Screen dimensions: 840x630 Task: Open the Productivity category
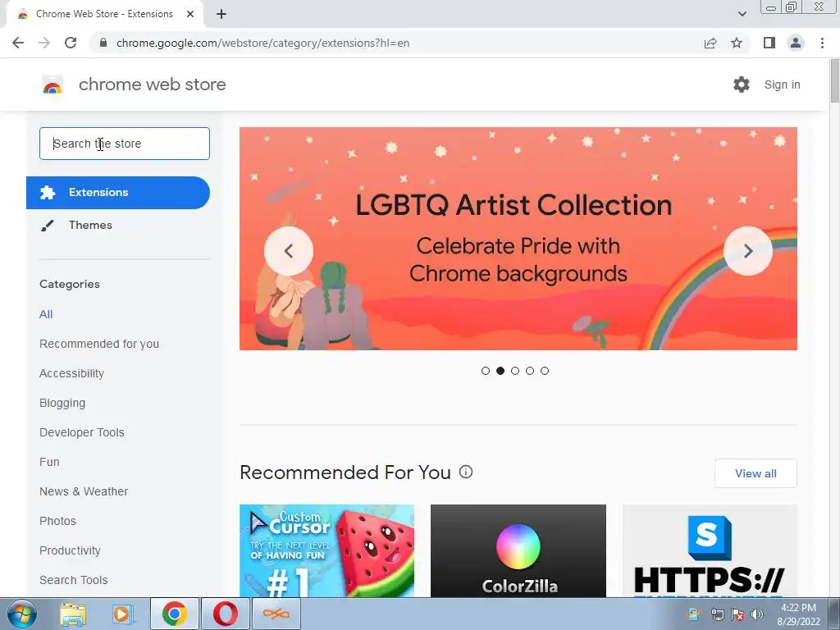click(71, 550)
